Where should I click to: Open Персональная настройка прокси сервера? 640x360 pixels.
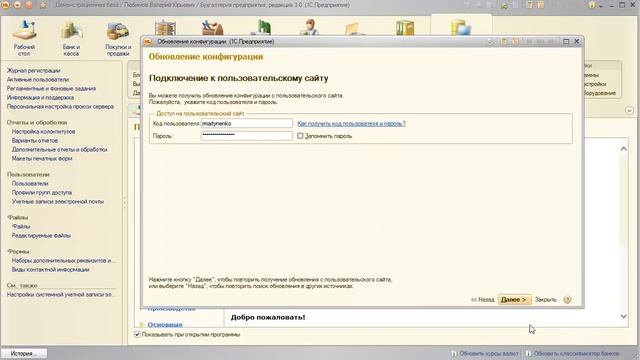60,107
